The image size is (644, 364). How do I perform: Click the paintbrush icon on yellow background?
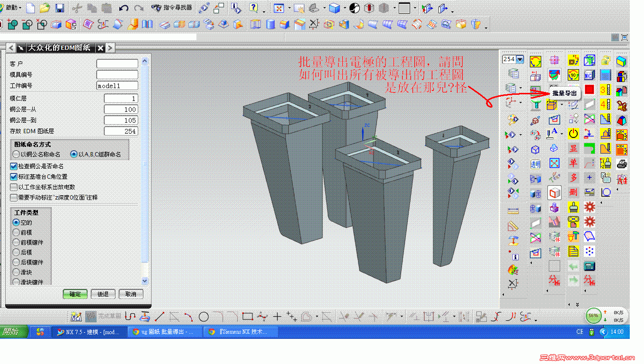point(573,207)
